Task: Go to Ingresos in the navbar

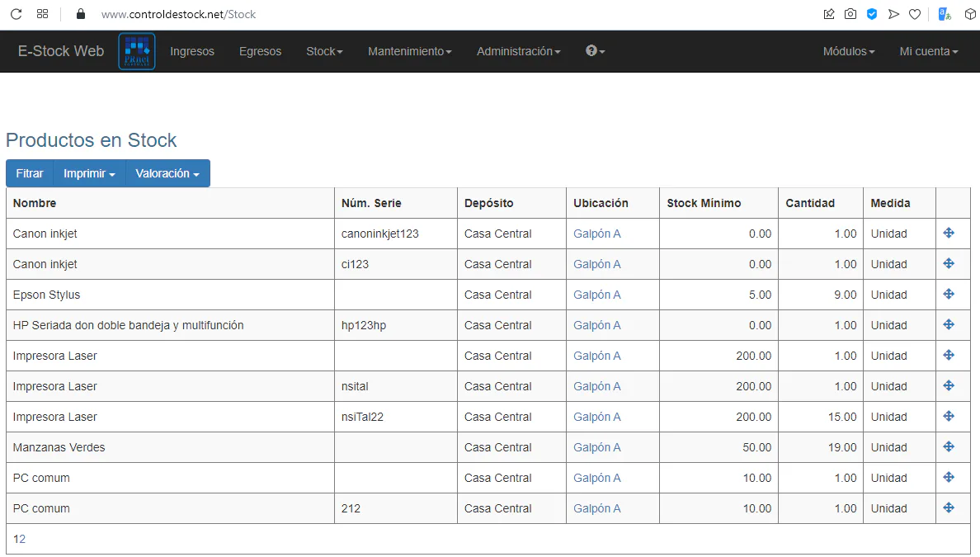Action: [192, 51]
